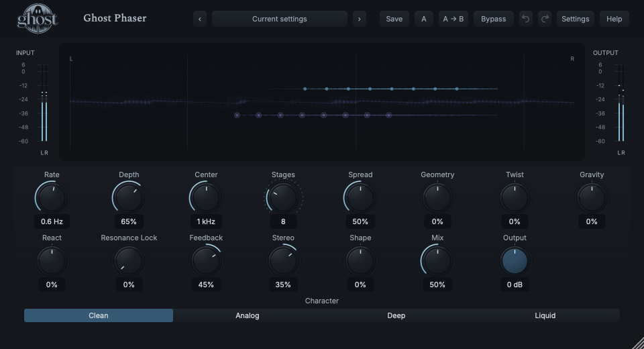The image size is (644, 349).
Task: Click the Stages knob
Action: tap(283, 198)
